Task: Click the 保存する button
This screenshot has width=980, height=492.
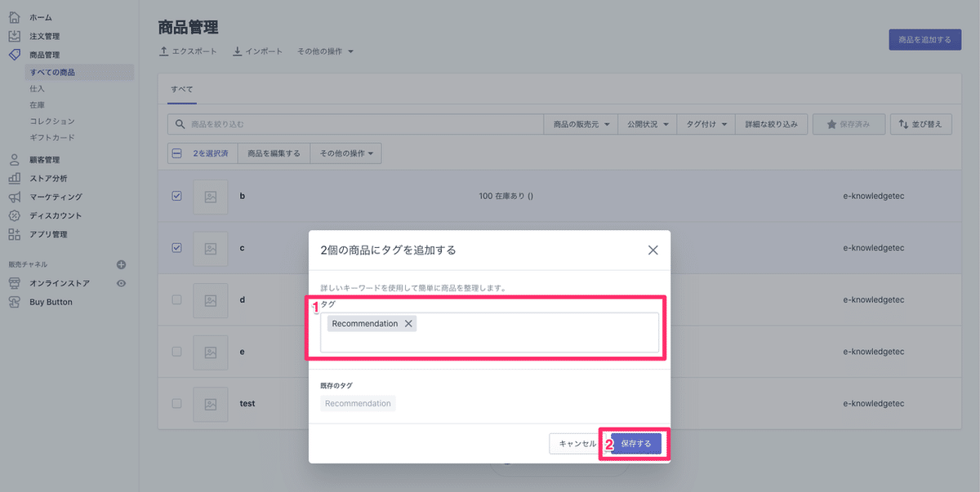Action: [x=636, y=444]
